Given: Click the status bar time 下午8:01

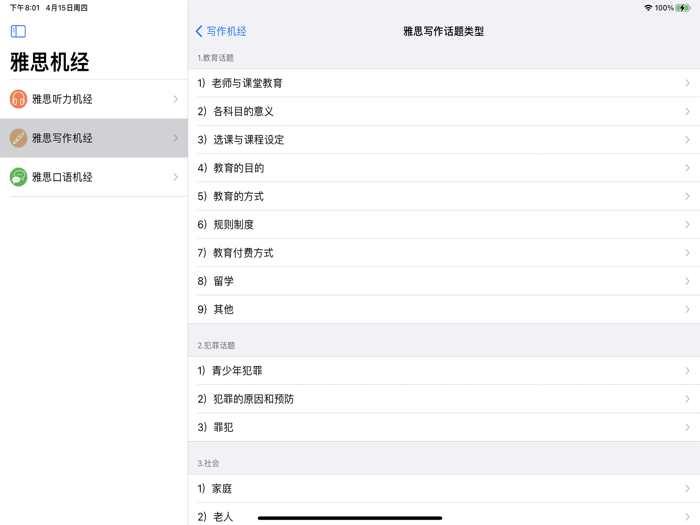Looking at the screenshot, I should tap(25, 8).
